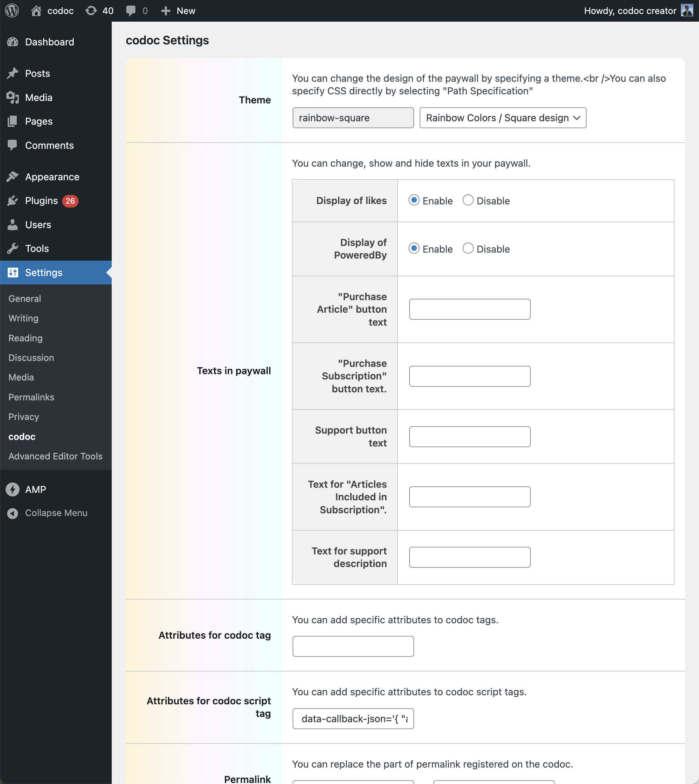Open updates via the refresh icon showing 40
The image size is (699, 784).
[91, 10]
